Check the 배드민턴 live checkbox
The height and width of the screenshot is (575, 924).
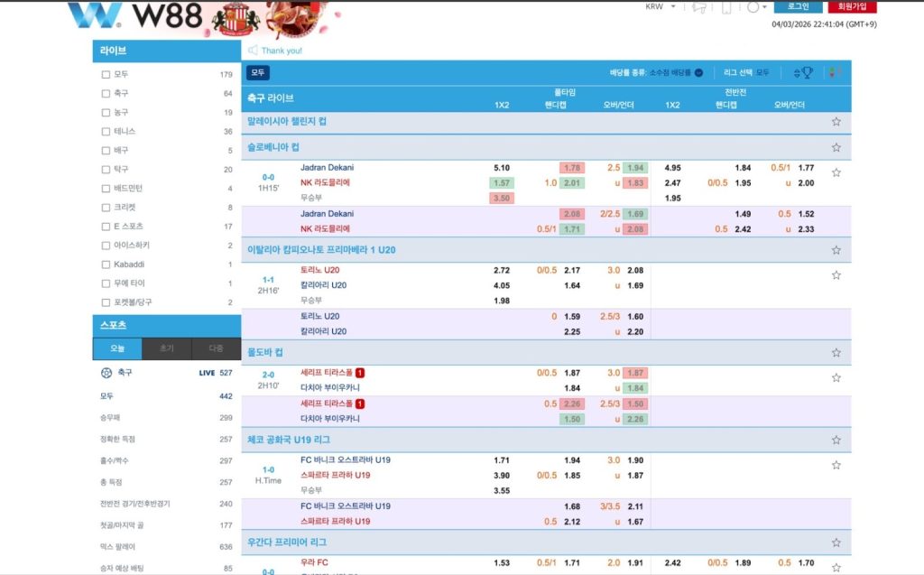(x=106, y=188)
